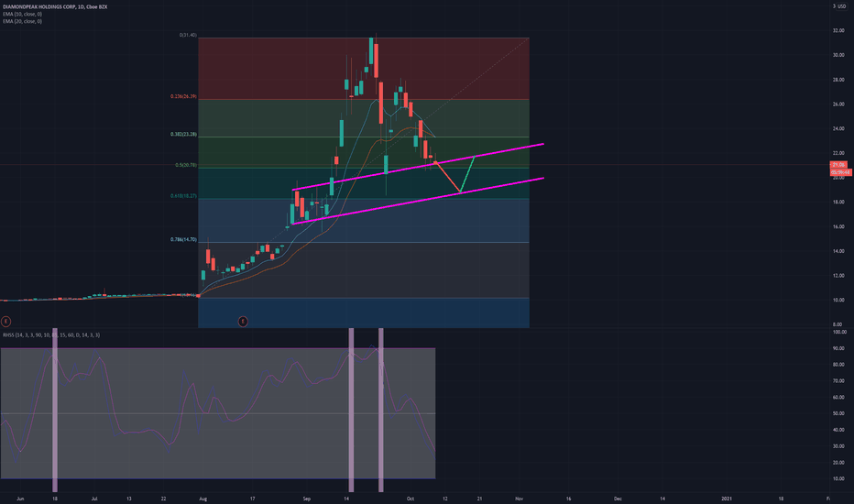Click the countdown timer label on price axis

click(840, 172)
